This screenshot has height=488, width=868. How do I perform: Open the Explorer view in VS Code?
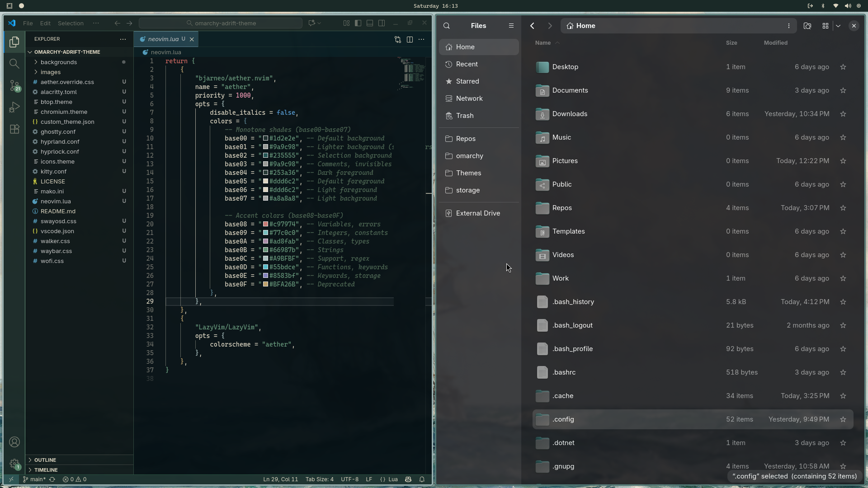[14, 42]
